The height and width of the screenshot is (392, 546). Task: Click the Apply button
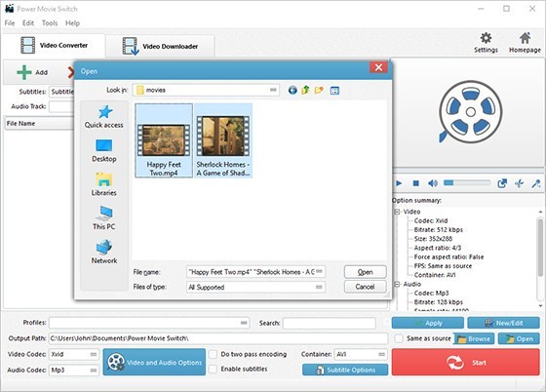pyautogui.click(x=428, y=323)
